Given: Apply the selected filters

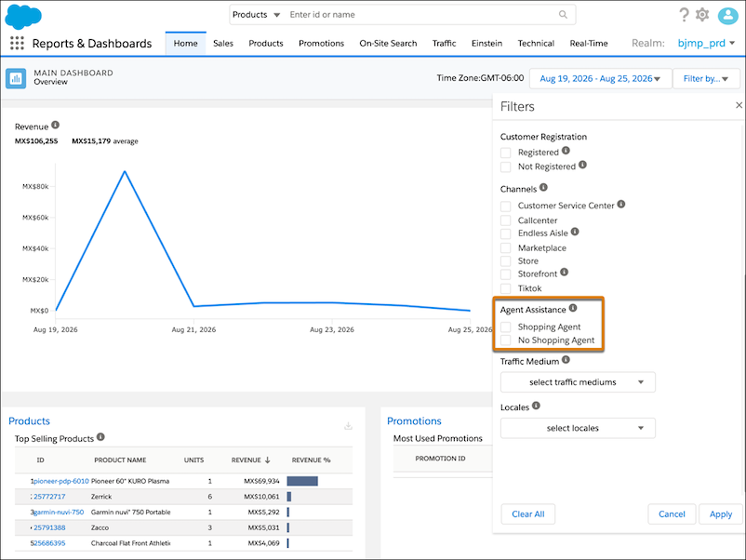Looking at the screenshot, I should point(721,514).
